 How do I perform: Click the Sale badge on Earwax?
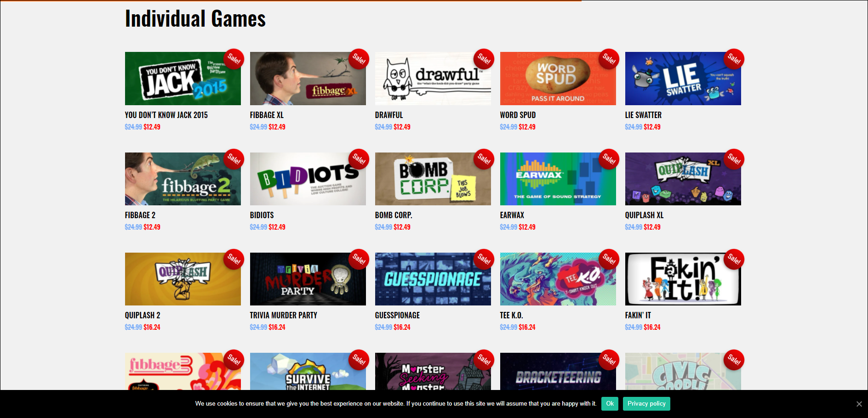(609, 159)
